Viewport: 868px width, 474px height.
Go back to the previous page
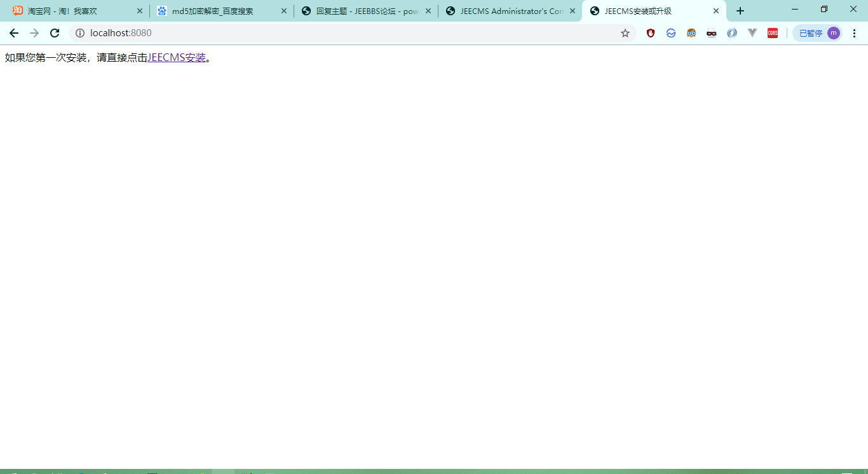pyautogui.click(x=14, y=33)
